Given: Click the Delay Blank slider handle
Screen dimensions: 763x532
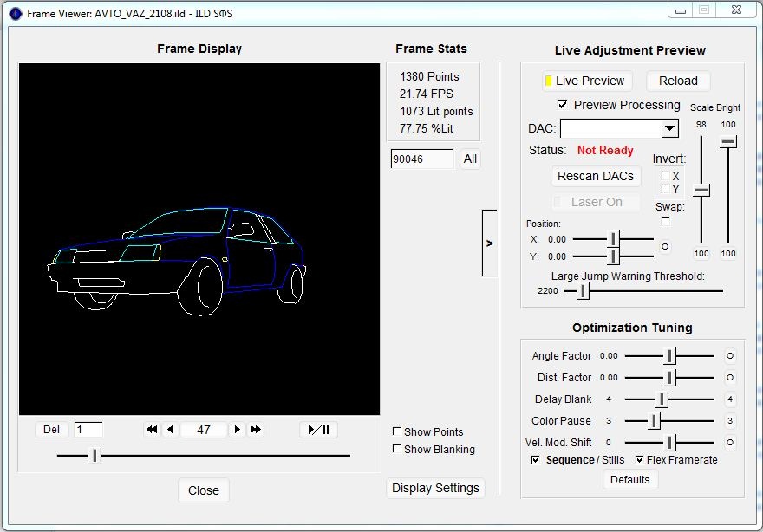Looking at the screenshot, I should [662, 399].
